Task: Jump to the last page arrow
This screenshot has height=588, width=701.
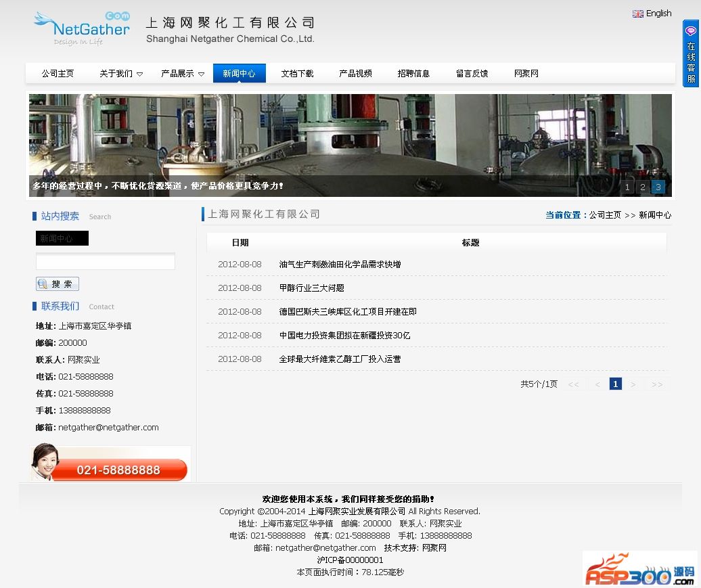Action: point(656,384)
